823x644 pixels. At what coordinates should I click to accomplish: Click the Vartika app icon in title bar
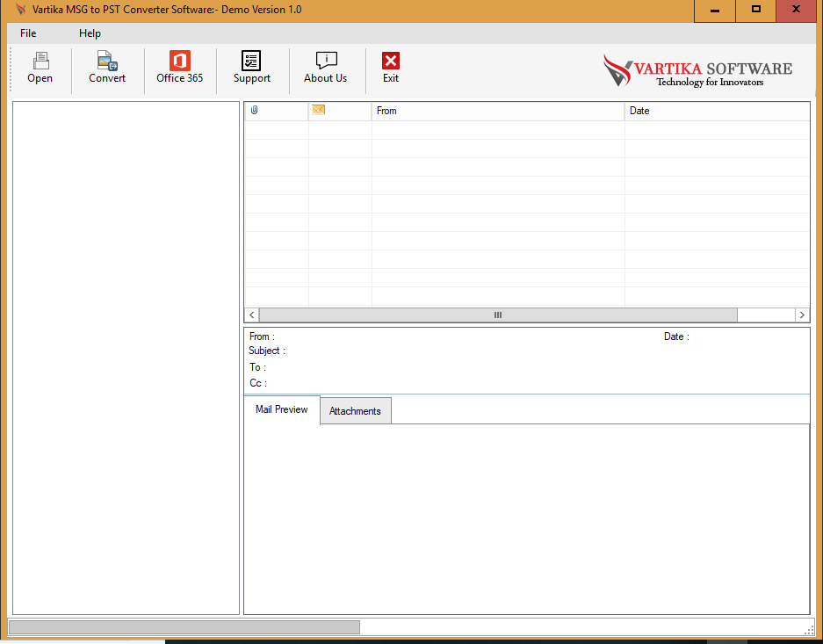[20, 10]
